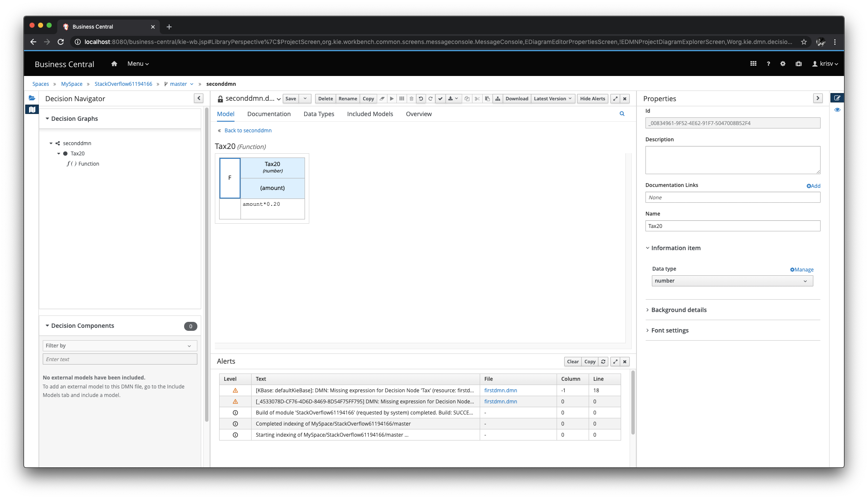Click the eraser clear-diagram icon
Image resolution: width=868 pixels, height=499 pixels.
pos(382,99)
